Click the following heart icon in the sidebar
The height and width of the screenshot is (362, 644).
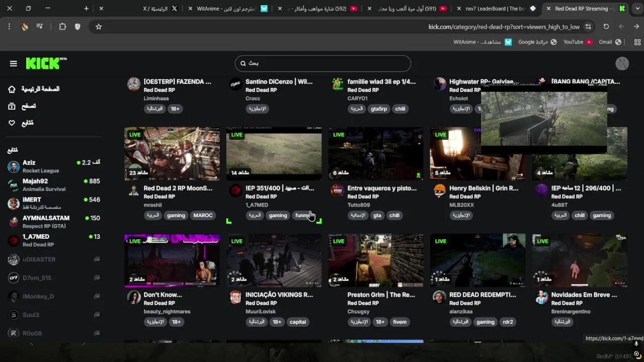tap(12, 123)
